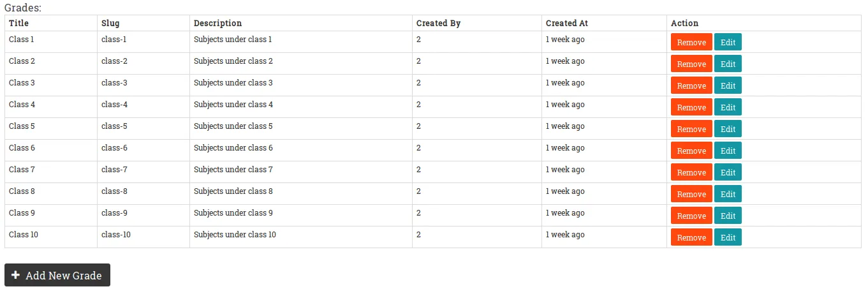Click the Created At column header
This screenshot has width=868, height=289.
pyautogui.click(x=567, y=23)
